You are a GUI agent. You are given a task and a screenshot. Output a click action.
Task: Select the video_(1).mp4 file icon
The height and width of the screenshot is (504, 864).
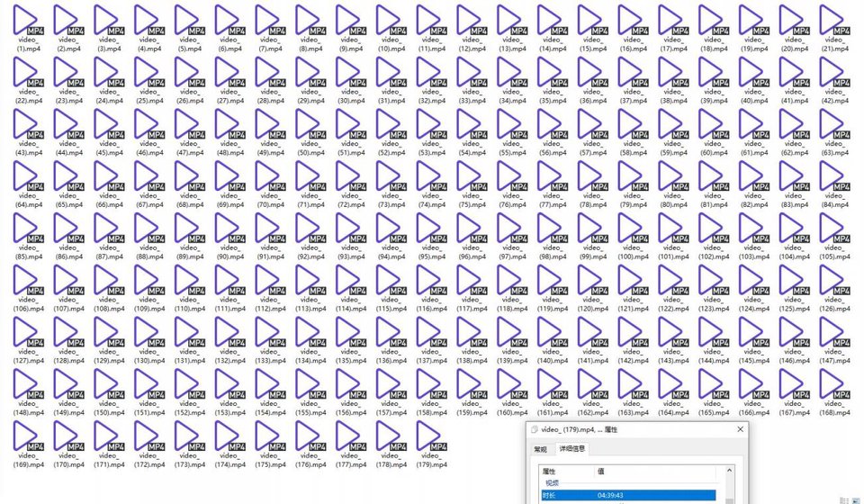point(28,20)
